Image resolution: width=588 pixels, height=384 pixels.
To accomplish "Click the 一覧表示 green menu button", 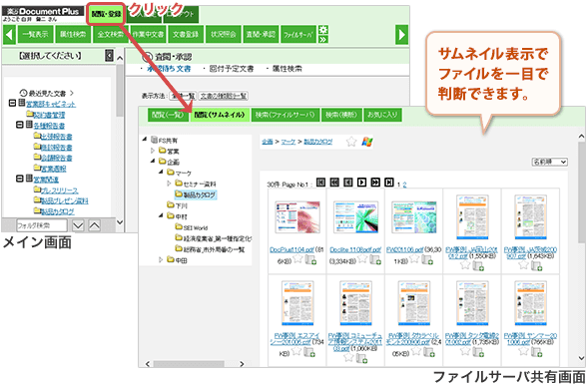I will point(35,35).
